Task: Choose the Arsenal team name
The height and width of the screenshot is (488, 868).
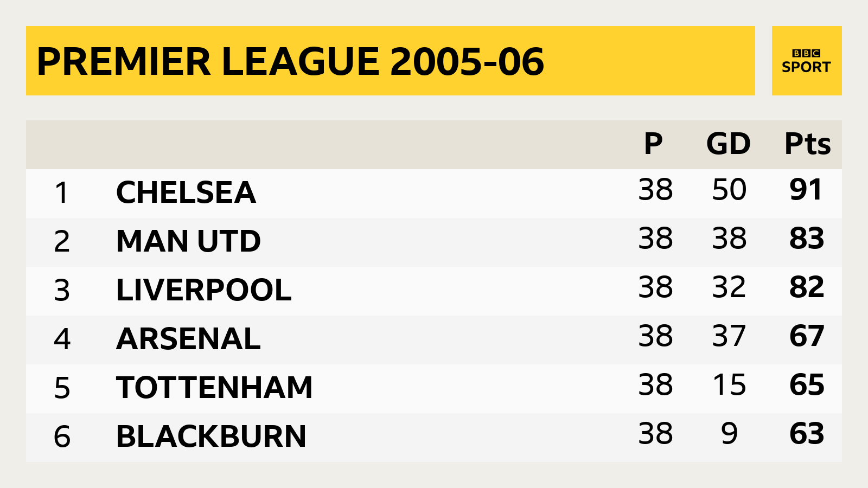Action: point(188,339)
